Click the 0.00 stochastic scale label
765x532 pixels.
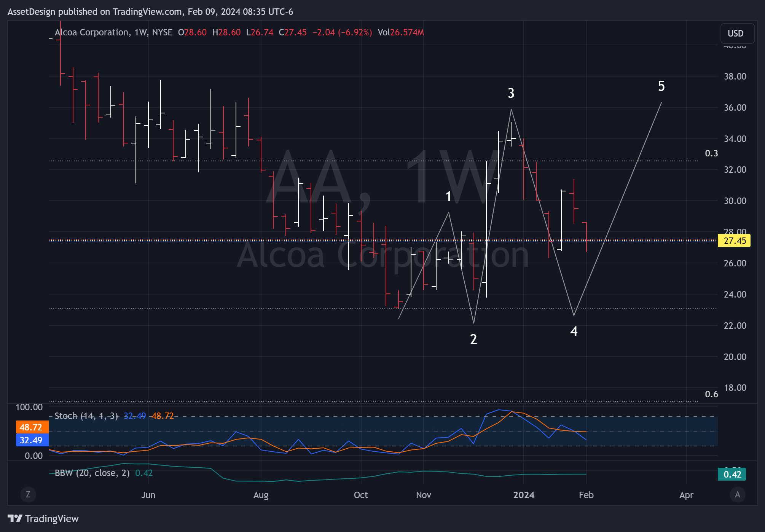[33, 456]
